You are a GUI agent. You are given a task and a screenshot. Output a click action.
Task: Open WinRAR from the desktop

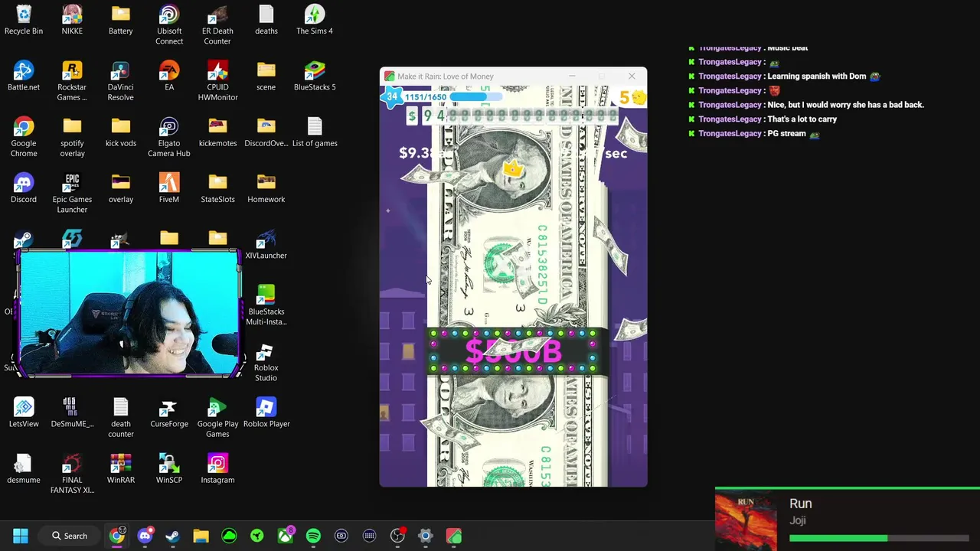point(121,469)
